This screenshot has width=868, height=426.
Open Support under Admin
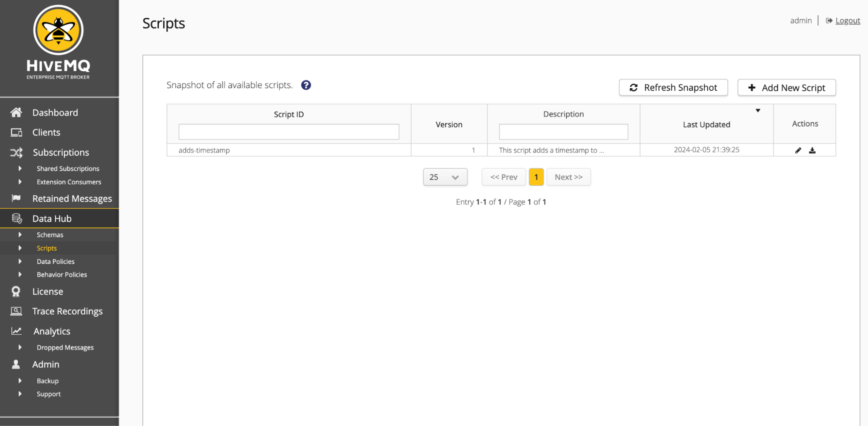click(x=49, y=394)
